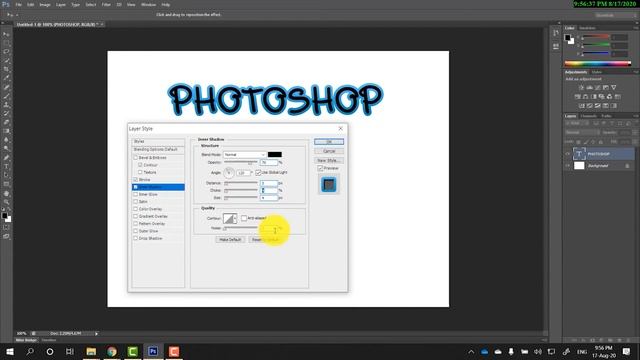This screenshot has width=640, height=360.
Task: Enable Satin effect checkbox
Action: (136, 202)
